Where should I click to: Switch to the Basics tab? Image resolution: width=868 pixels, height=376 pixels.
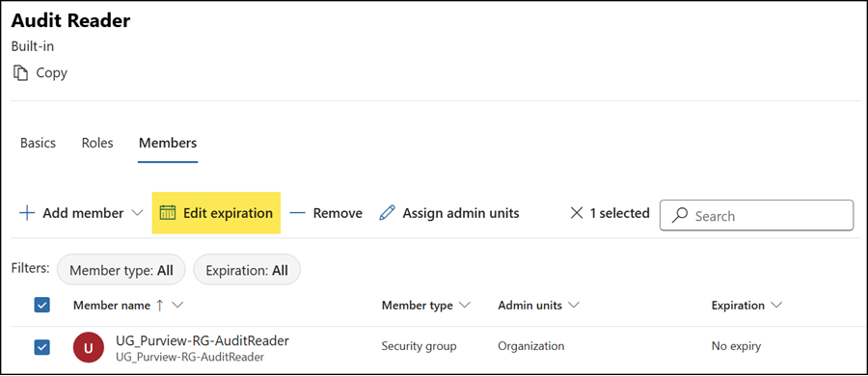point(39,143)
